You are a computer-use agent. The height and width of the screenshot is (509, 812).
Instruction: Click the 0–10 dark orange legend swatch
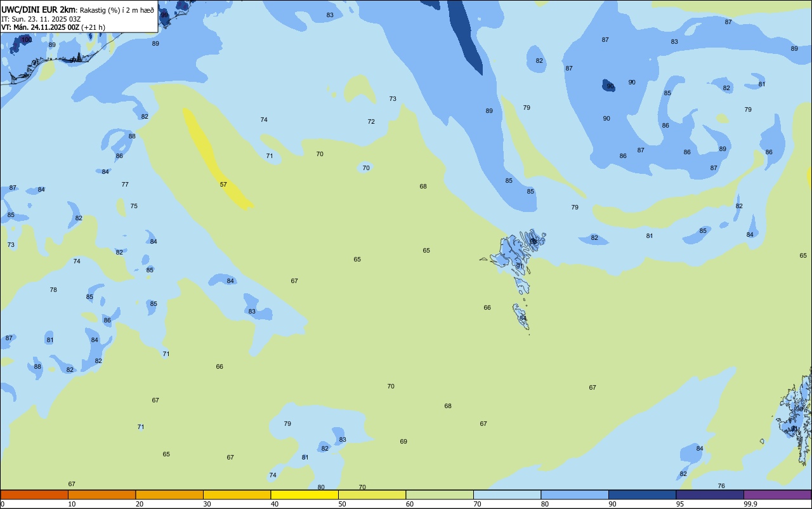(34, 494)
